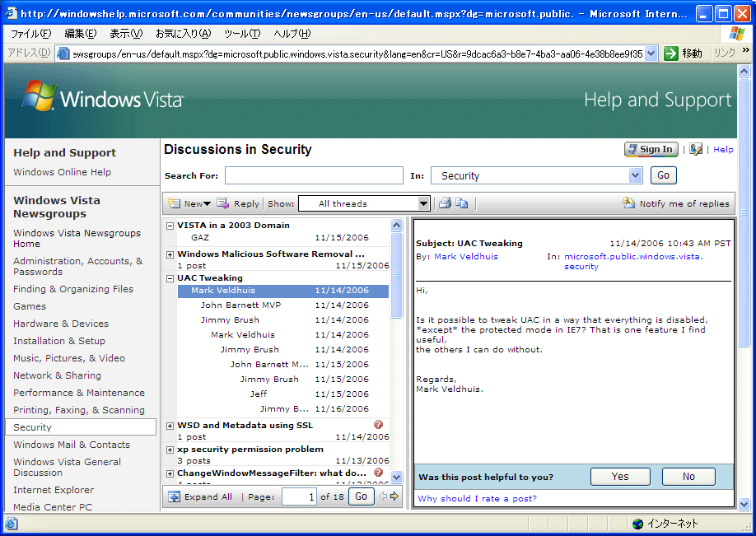The height and width of the screenshot is (536, 756).
Task: Open the お気に入り(A) menu
Action: pos(183,34)
